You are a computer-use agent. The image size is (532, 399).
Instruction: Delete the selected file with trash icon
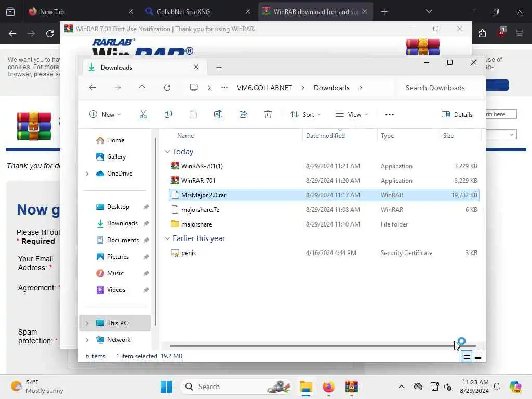(268, 115)
